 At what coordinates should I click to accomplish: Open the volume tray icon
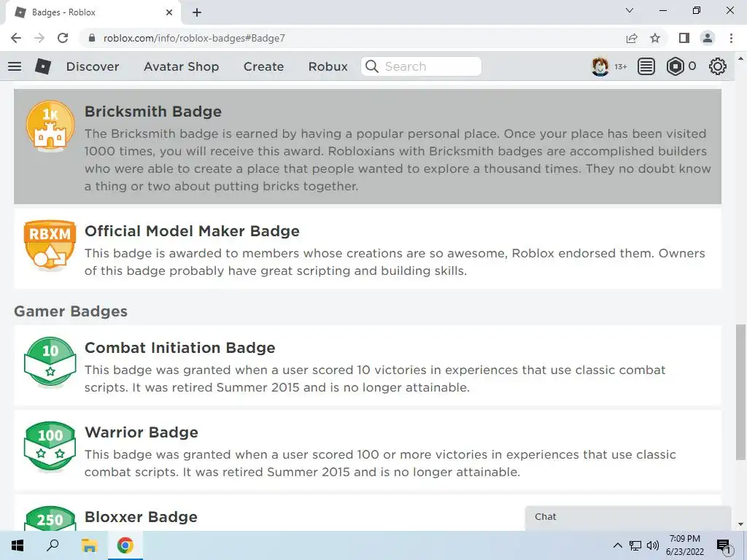653,545
